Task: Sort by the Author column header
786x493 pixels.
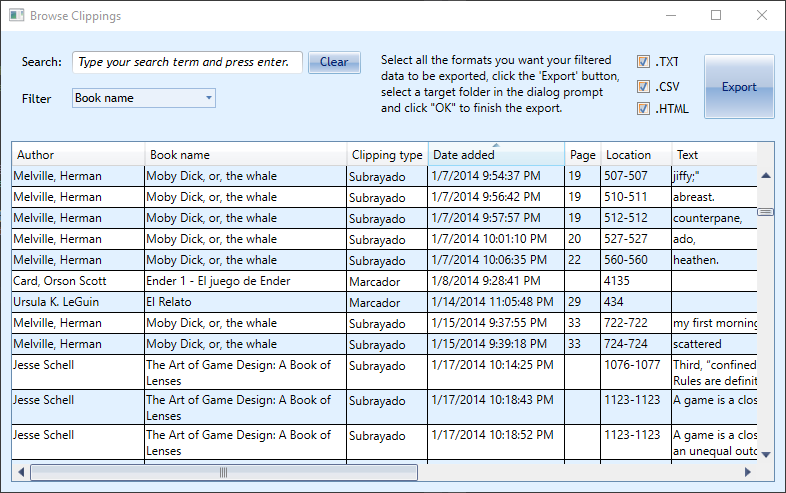Action: tap(78, 154)
